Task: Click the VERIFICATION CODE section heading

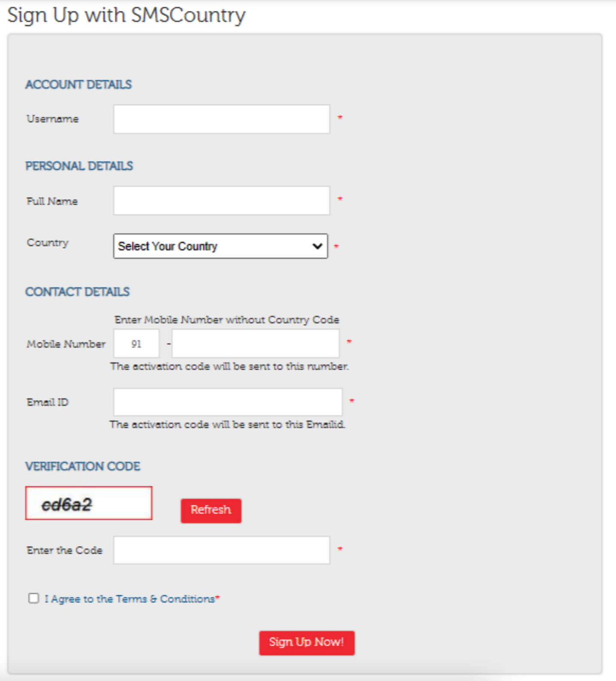Action: coord(83,466)
